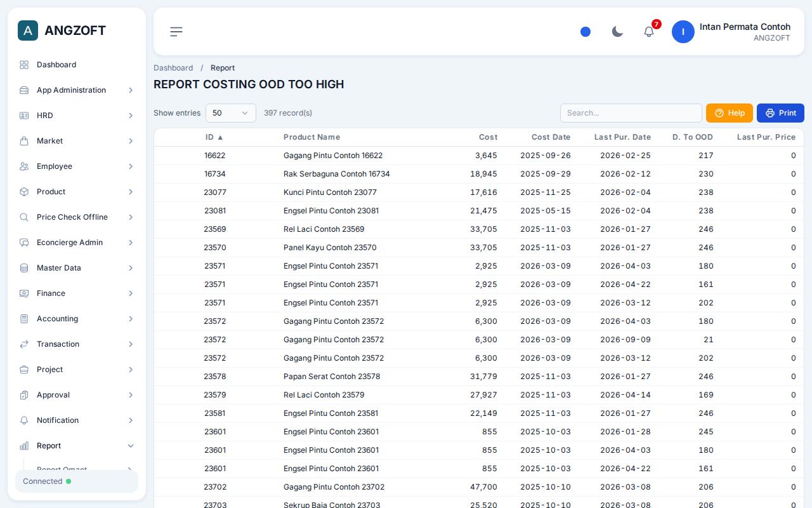812x508 pixels.
Task: Select row Rel Laci Contoh 23569
Action: (x=479, y=229)
